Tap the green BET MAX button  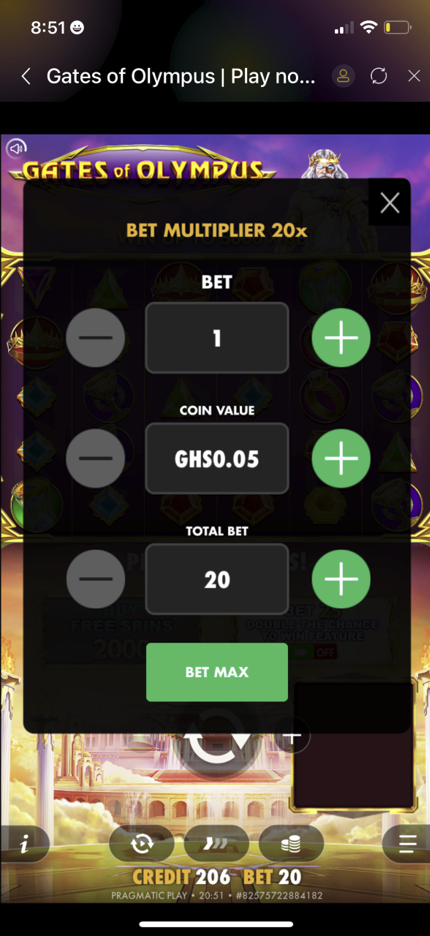[217, 672]
